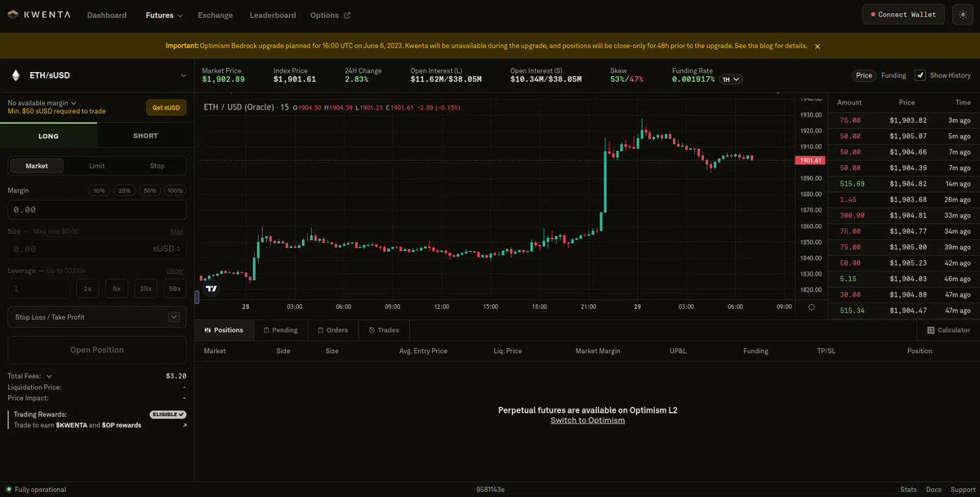980x497 pixels.
Task: Click the Kwenta logo
Action: (38, 15)
